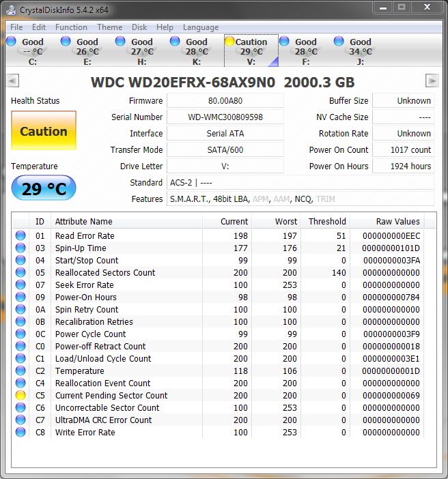The height and width of the screenshot is (479, 448).
Task: Click the Transfer Mode field SATA/600
Action: 225,149
